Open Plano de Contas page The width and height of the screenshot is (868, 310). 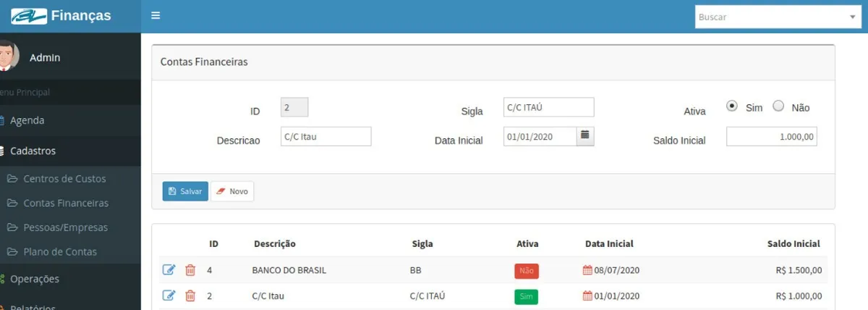(x=60, y=252)
